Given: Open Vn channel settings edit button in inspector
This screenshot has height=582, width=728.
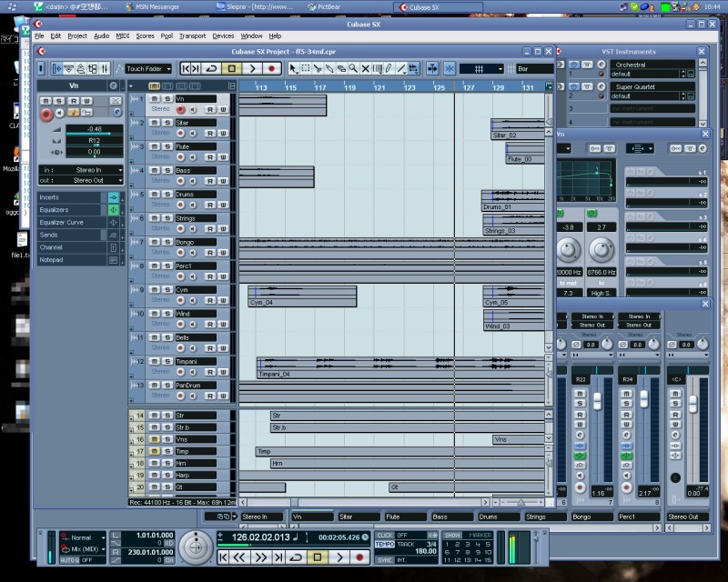Looking at the screenshot, I should pyautogui.click(x=117, y=113).
